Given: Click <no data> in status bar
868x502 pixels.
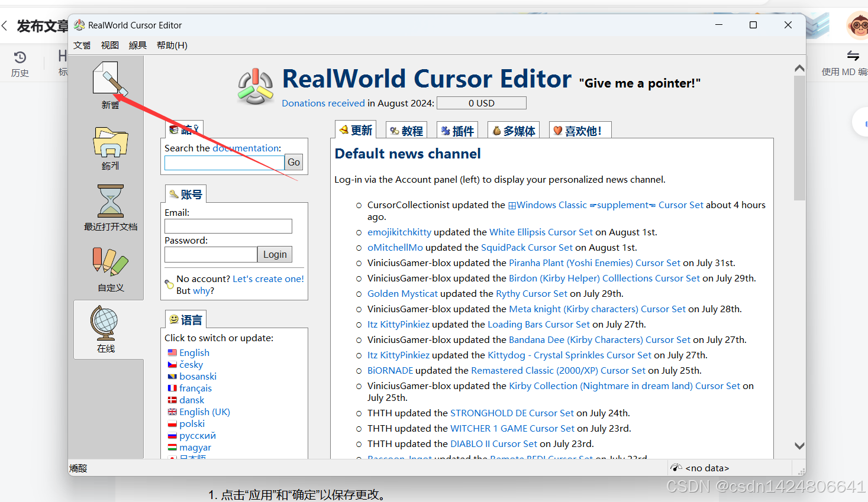Looking at the screenshot, I should (707, 468).
